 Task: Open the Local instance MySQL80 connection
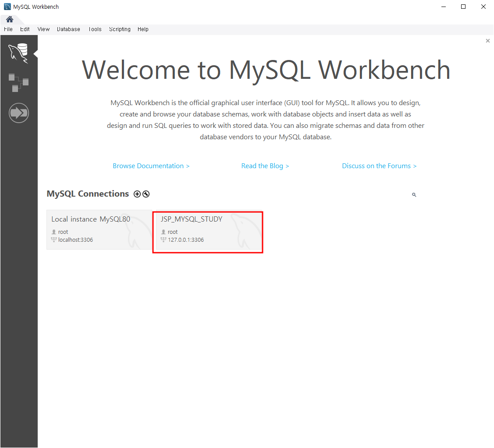tap(99, 230)
